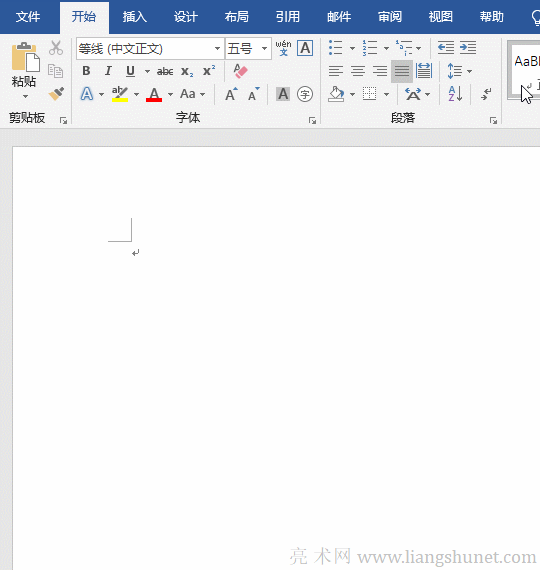Expand the line spacing dropdown

click(x=469, y=71)
